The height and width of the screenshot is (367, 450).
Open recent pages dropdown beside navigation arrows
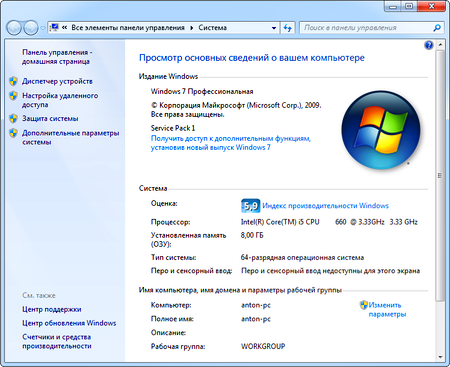coord(43,28)
